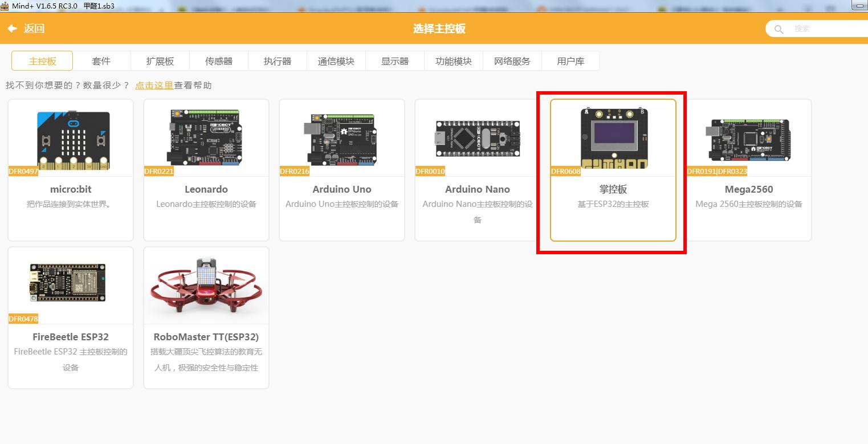868x444 pixels.
Task: Click the FireBeetle ESP32 card title
Action: pos(71,337)
